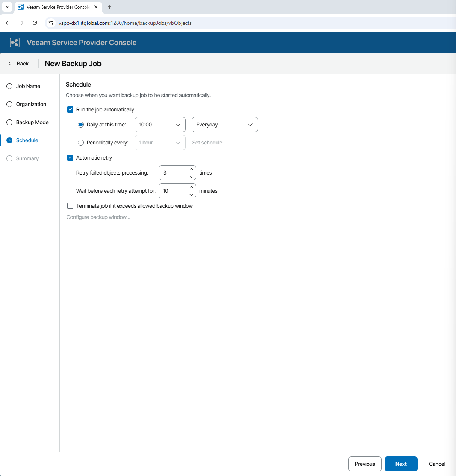This screenshot has width=456, height=476.
Task: Click the New Backup Job heading
Action: [73, 64]
